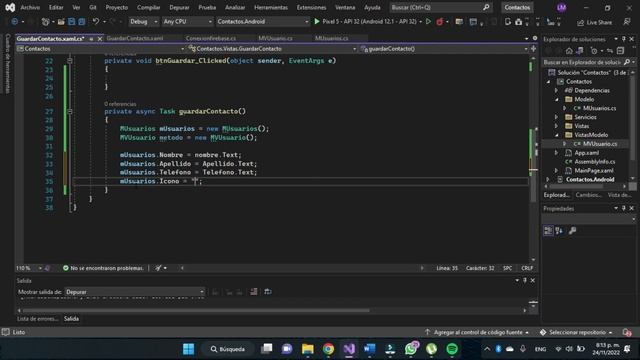
Task: Click pending changes filter clock icon
Action: [594, 51]
